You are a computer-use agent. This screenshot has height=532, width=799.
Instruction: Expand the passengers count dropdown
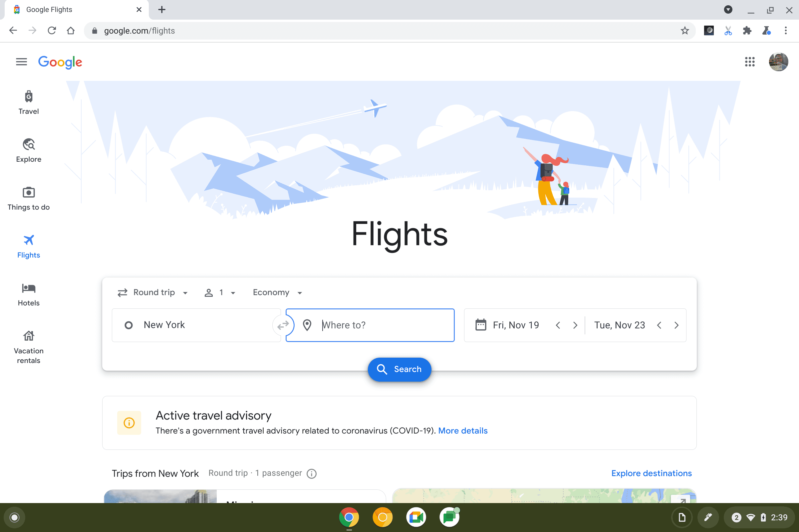click(x=220, y=292)
